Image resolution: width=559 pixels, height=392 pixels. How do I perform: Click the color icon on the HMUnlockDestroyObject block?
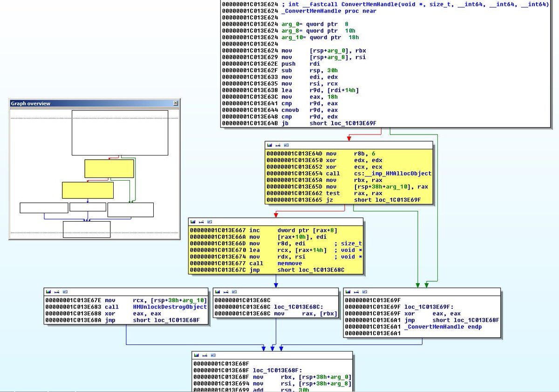coord(48,291)
